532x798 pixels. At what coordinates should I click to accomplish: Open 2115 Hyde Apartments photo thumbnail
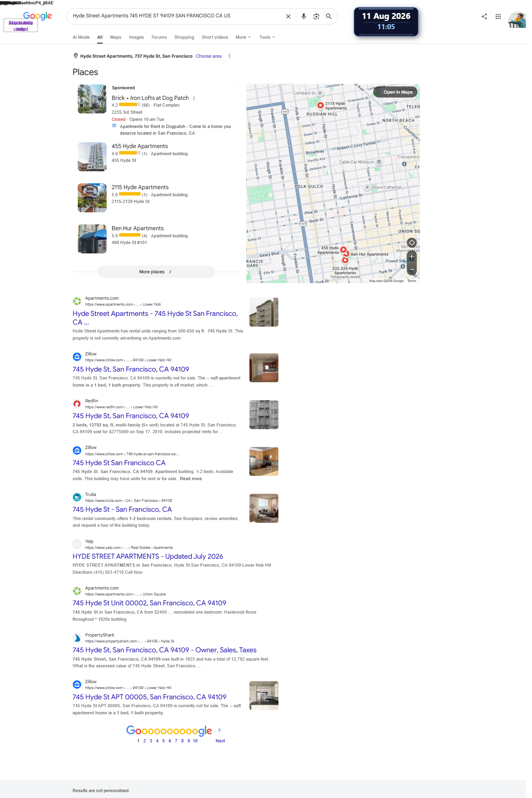tap(92, 198)
